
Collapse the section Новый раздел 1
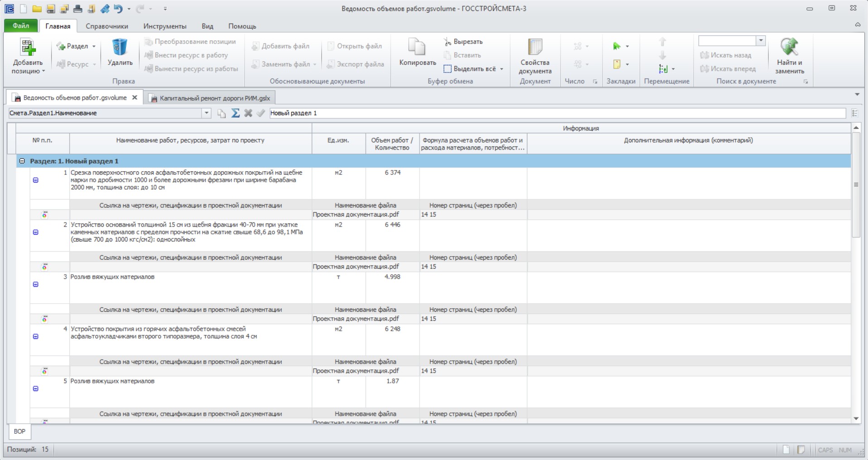pyautogui.click(x=22, y=161)
